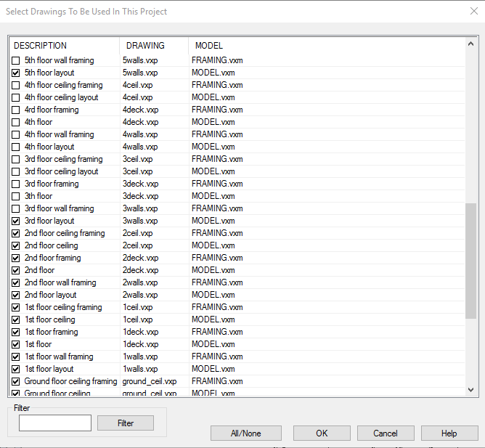This screenshot has width=485, height=448.
Task: Open the Help button
Action: click(x=449, y=433)
